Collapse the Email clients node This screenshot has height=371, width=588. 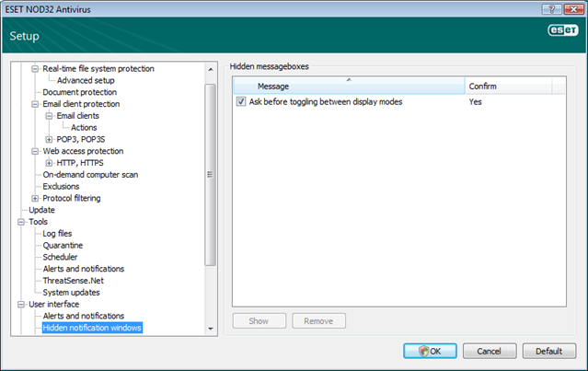tap(49, 116)
